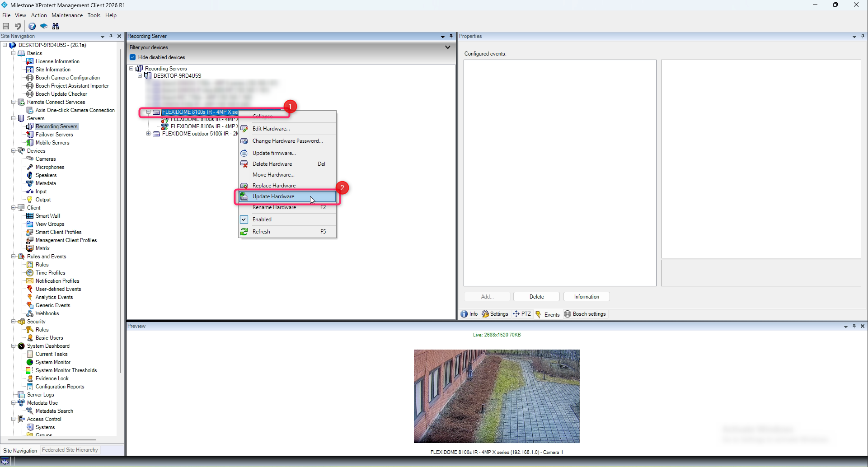Open the Federated Site Hierarchy tab

click(70, 450)
